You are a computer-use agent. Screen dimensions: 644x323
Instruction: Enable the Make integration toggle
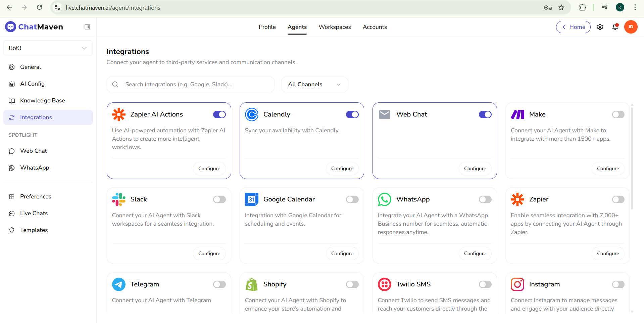[x=618, y=114]
